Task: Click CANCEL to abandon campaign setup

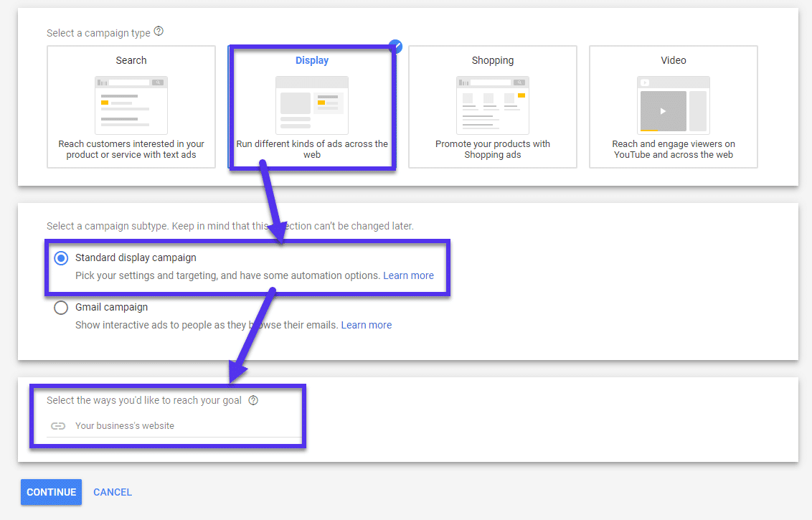Action: click(x=113, y=492)
